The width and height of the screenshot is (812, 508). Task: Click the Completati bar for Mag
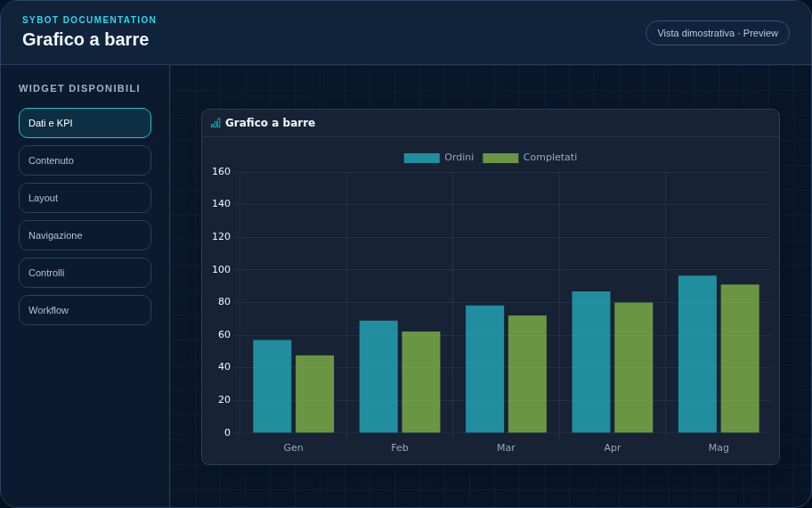[740, 358]
